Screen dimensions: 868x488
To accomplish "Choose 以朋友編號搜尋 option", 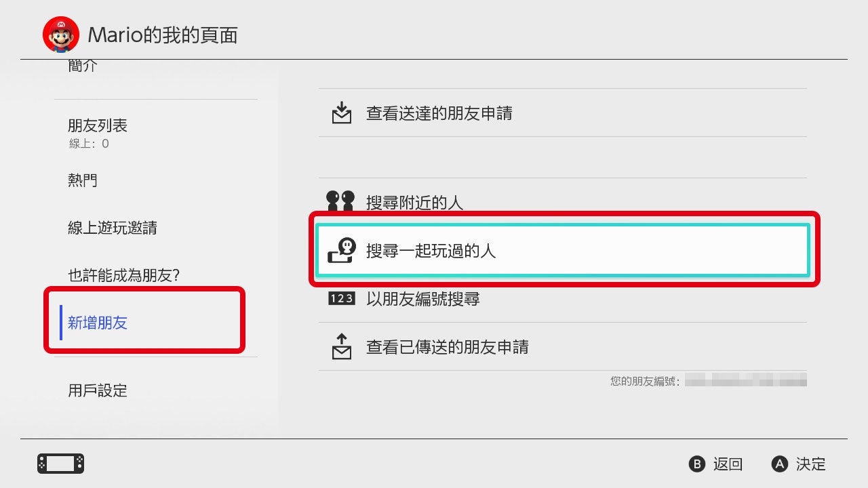I will 563,298.
